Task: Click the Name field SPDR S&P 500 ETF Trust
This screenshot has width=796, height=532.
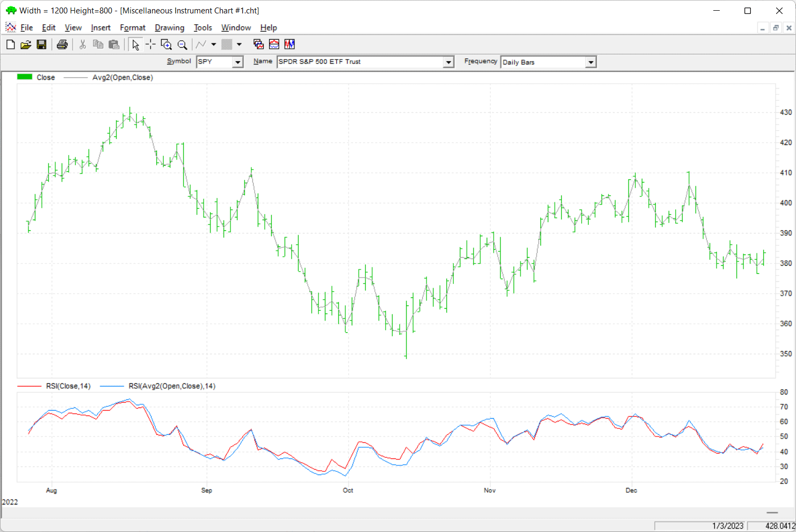Action: (360, 62)
